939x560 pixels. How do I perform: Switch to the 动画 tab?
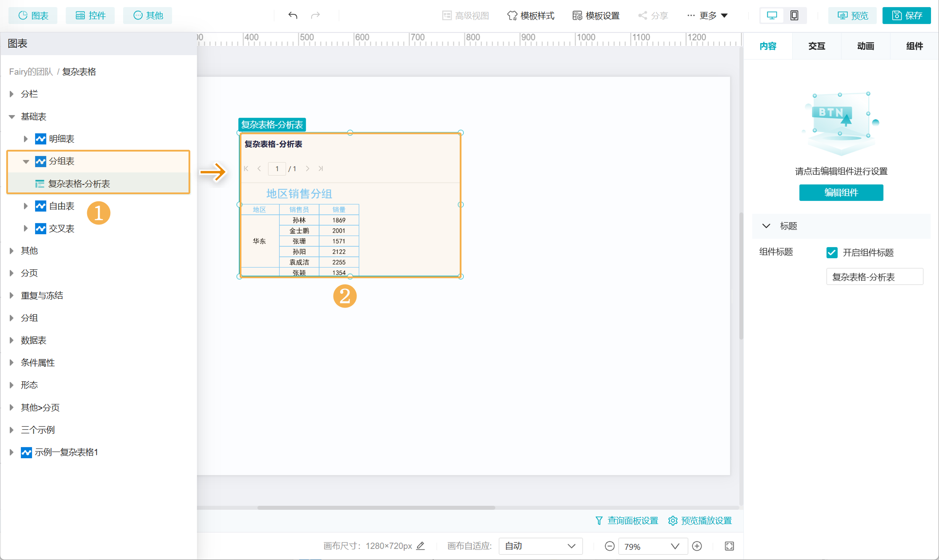[865, 46]
